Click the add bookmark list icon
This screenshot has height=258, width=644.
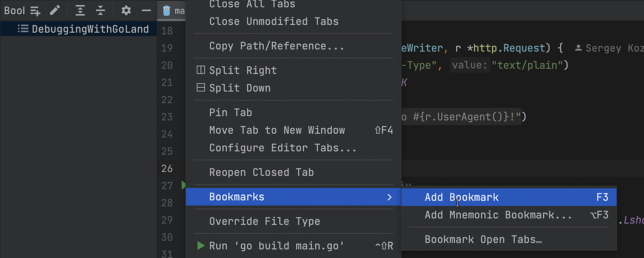35,11
